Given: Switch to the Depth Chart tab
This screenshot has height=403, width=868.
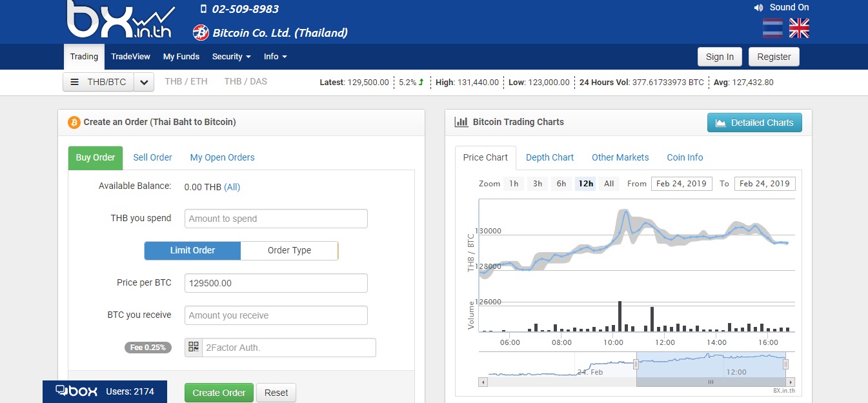Looking at the screenshot, I should click(x=550, y=157).
